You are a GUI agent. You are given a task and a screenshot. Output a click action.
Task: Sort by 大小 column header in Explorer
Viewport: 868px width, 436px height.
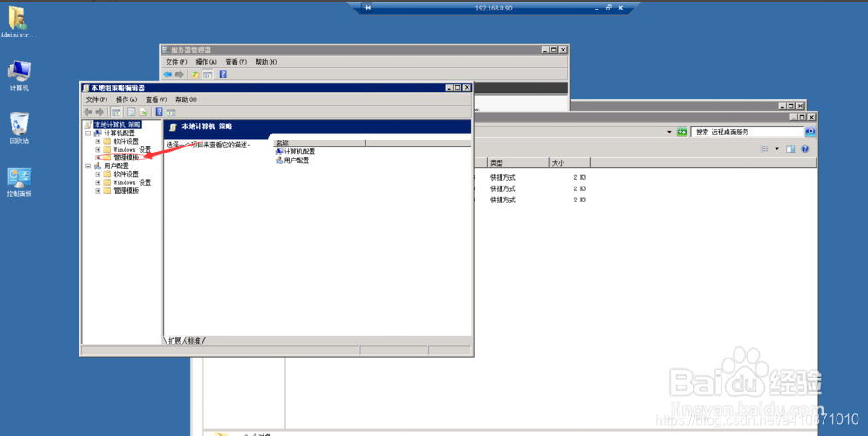click(x=569, y=163)
